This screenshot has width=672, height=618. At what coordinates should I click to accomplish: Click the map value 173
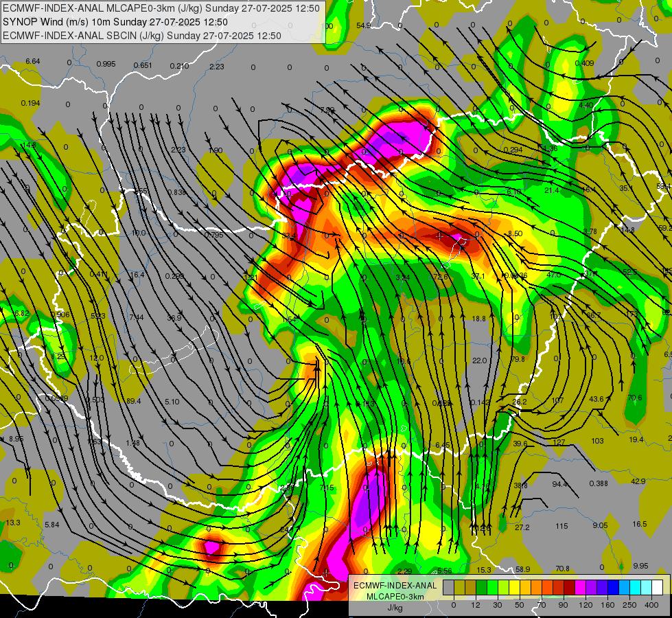632,314
